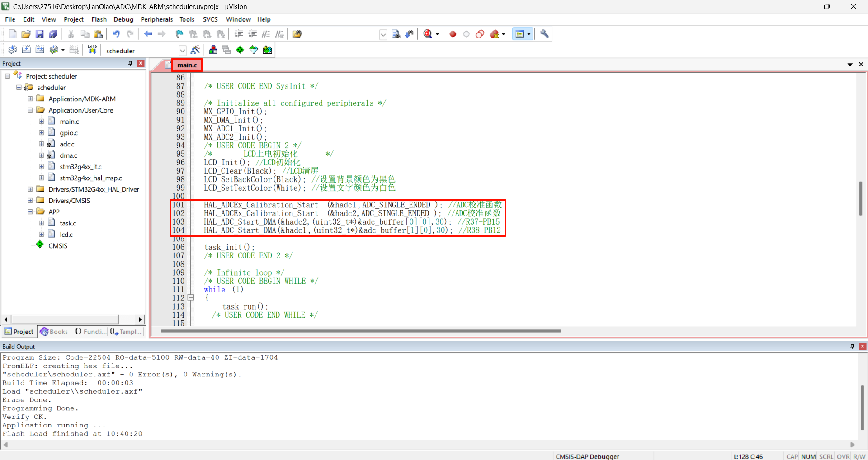Open the Peripherals menu
Viewport: 868px width, 460px height.
point(157,19)
